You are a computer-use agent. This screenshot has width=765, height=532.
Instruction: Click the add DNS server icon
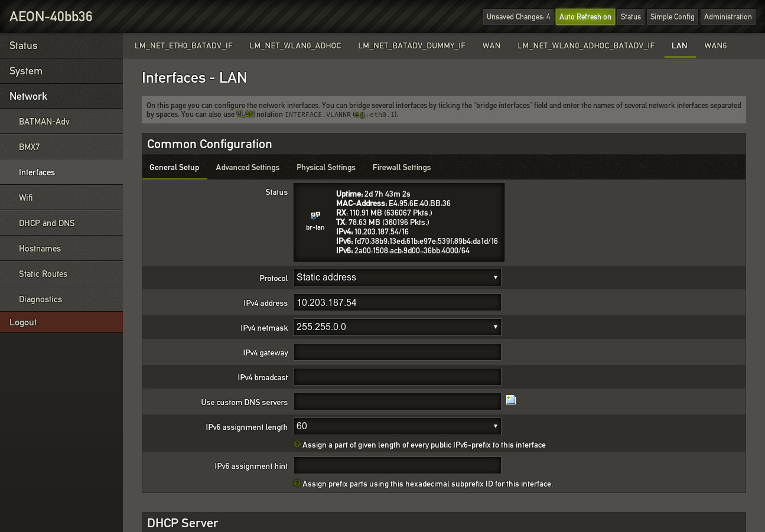pos(511,400)
